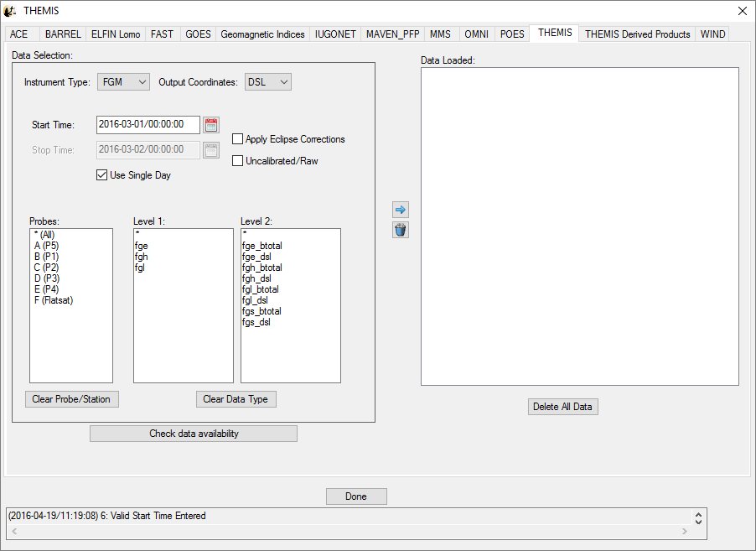Viewport: 756px width, 551px height.
Task: Switch to the MMS tab
Action: pos(440,34)
